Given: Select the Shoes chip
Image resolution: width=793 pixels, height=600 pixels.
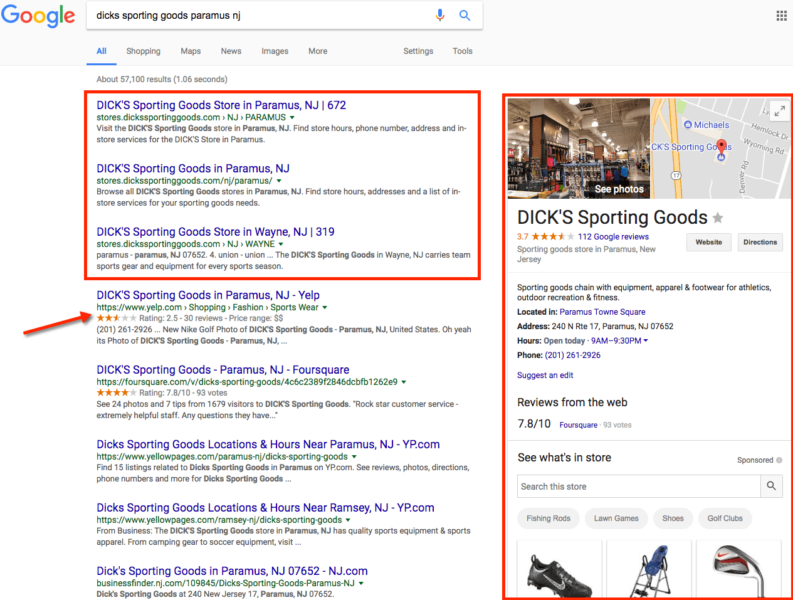Looking at the screenshot, I should (673, 519).
